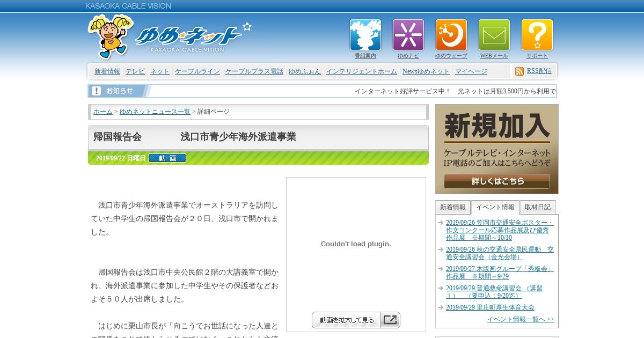644x338 pixels.
Task: Open 普通救命講習会 event link
Action: pos(494,292)
